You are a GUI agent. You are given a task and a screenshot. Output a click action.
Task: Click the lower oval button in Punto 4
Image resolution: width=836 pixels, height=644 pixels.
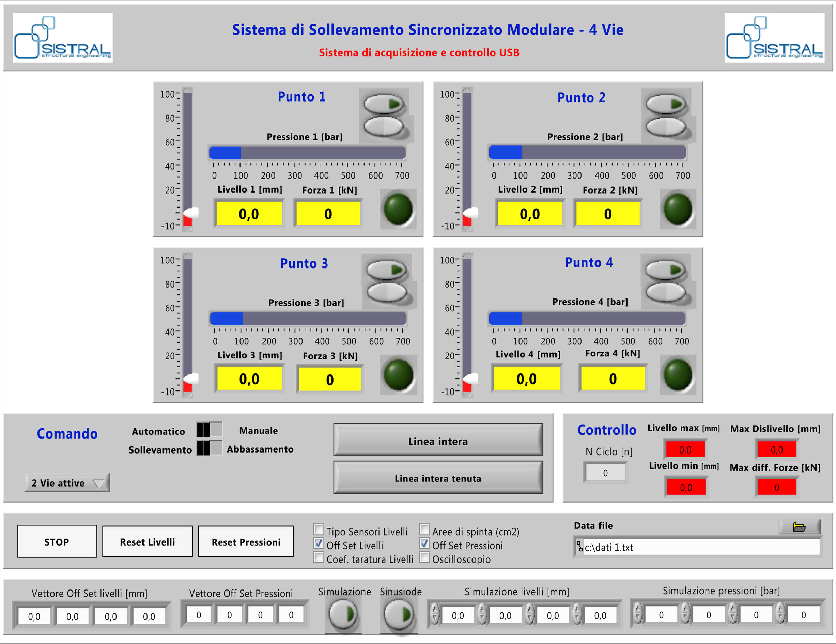point(666,292)
